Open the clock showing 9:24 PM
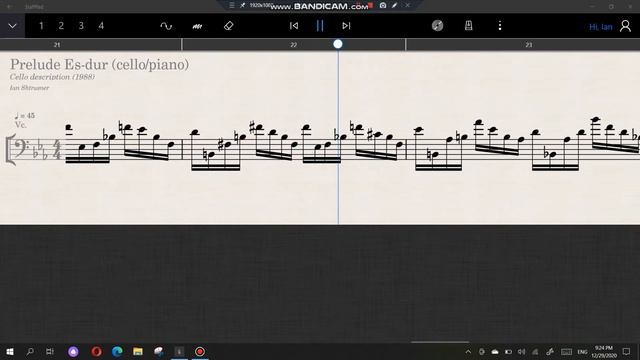 [604, 352]
